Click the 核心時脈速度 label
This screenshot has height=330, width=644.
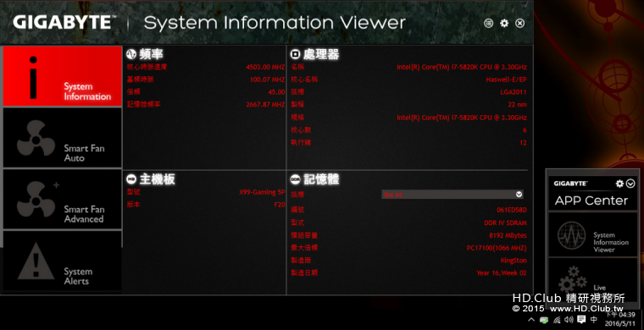(x=147, y=67)
